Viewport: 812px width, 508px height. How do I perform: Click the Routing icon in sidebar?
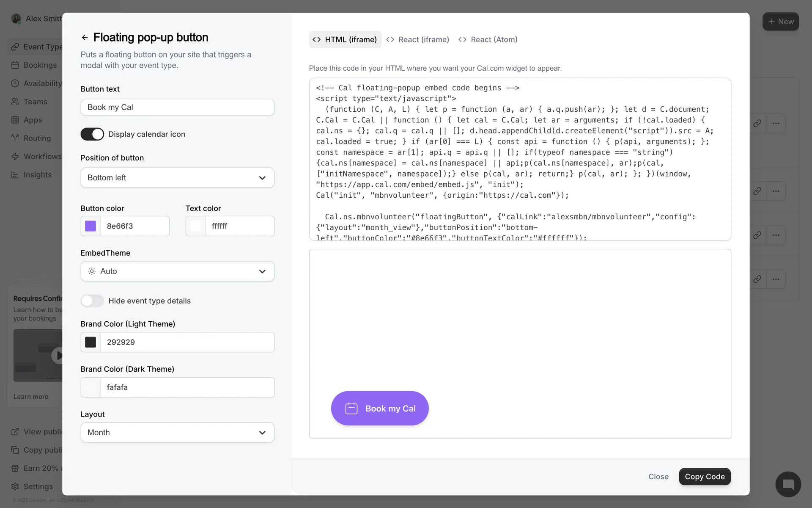(15, 138)
